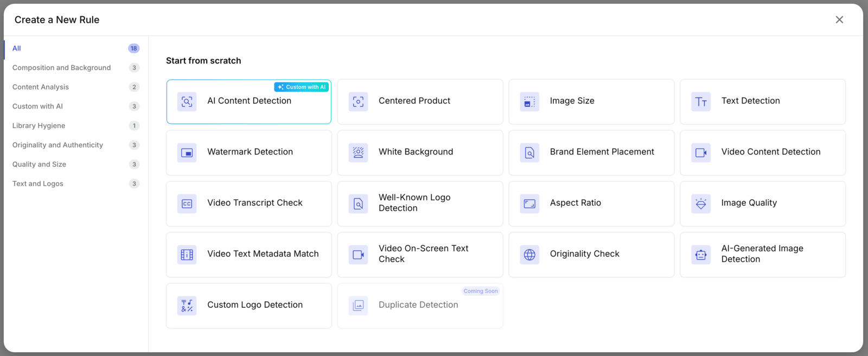The width and height of the screenshot is (868, 356).
Task: Choose Brand Element Placement rule label
Action: point(602,152)
